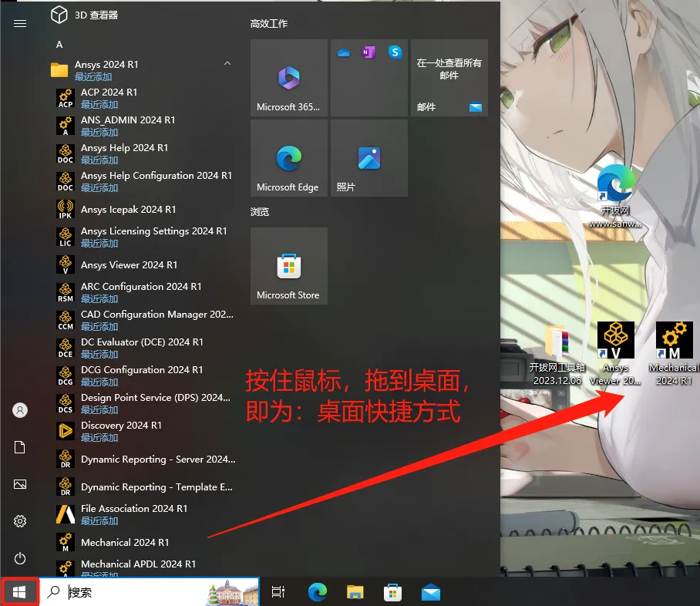Click the Windows Start button
Image resolution: width=700 pixels, height=606 pixels.
pyautogui.click(x=19, y=592)
